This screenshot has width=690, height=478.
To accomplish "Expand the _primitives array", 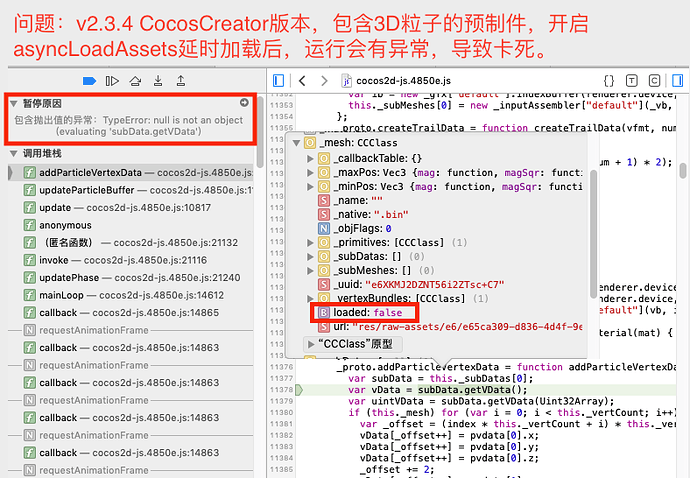I will (310, 243).
